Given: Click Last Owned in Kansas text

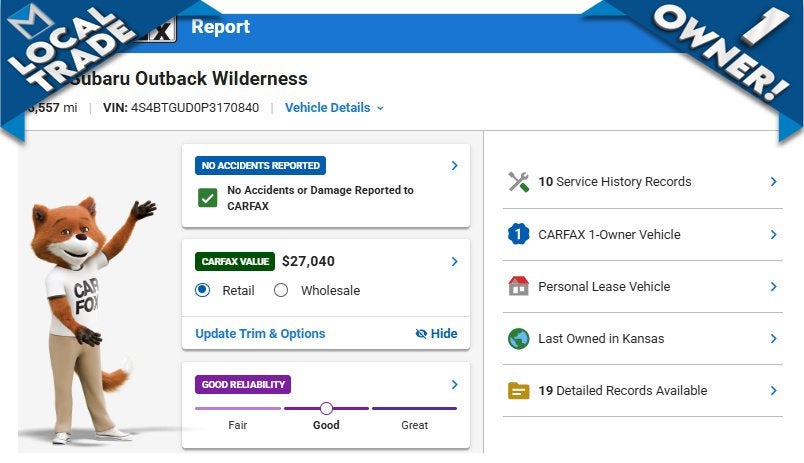Looking at the screenshot, I should pyautogui.click(x=601, y=338).
